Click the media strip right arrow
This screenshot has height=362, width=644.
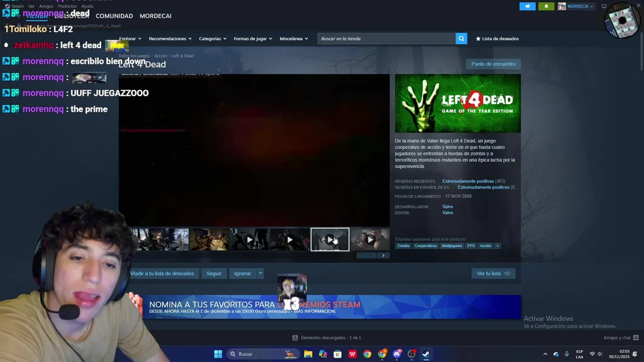coord(383,255)
